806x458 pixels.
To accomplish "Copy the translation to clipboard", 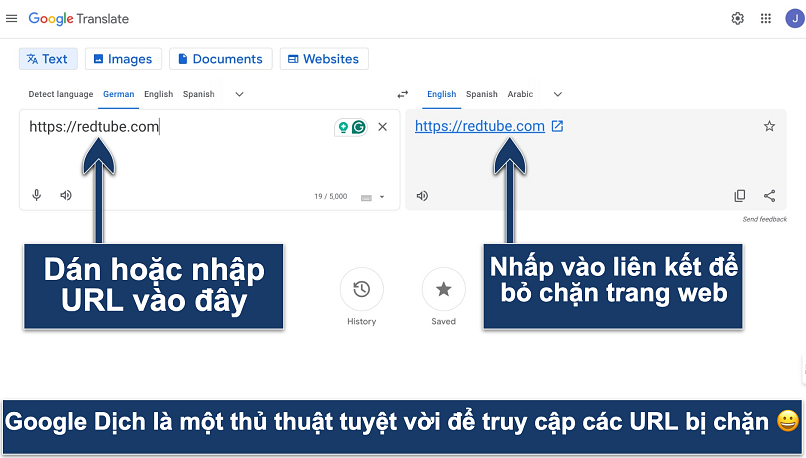I will tap(740, 196).
